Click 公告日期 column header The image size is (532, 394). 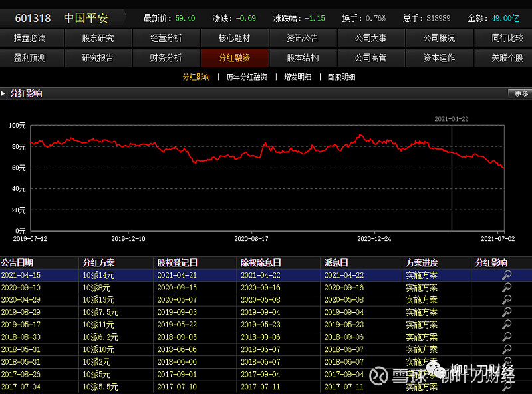click(x=17, y=262)
